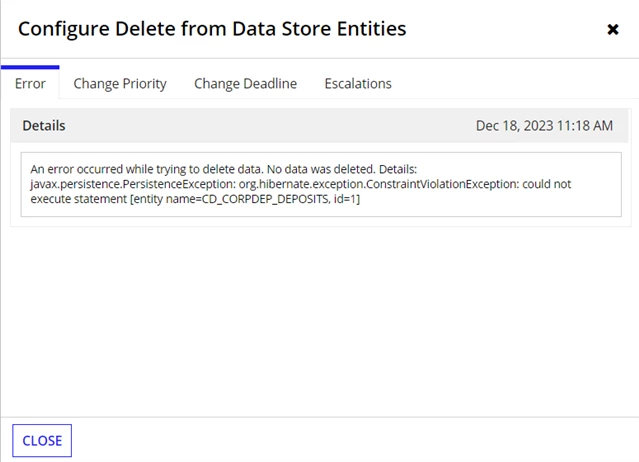The height and width of the screenshot is (462, 639).
Task: Click inside the error message box
Action: click(321, 184)
